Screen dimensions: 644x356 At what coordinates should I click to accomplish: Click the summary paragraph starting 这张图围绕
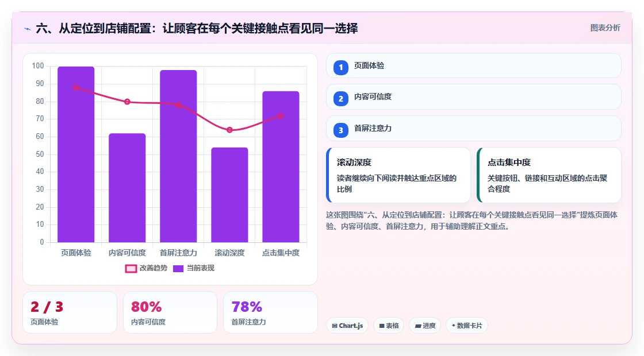click(472, 220)
